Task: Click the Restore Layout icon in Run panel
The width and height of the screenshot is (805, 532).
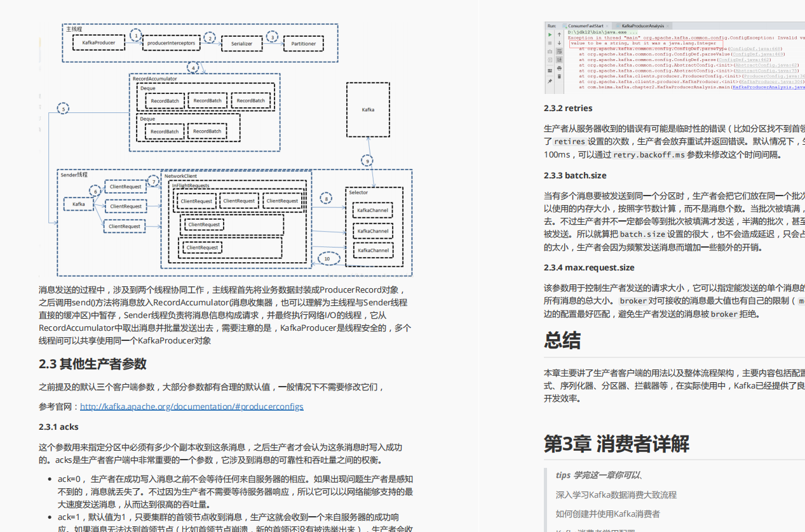Action: 550,70
